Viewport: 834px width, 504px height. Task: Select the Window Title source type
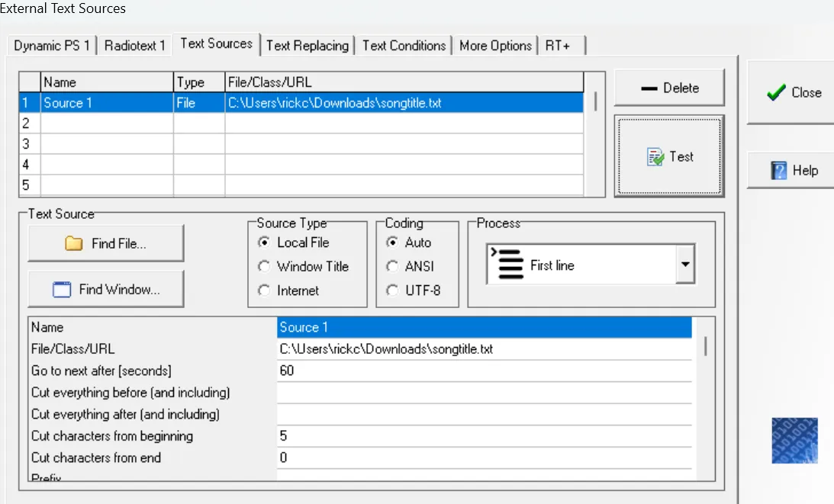tap(264, 267)
